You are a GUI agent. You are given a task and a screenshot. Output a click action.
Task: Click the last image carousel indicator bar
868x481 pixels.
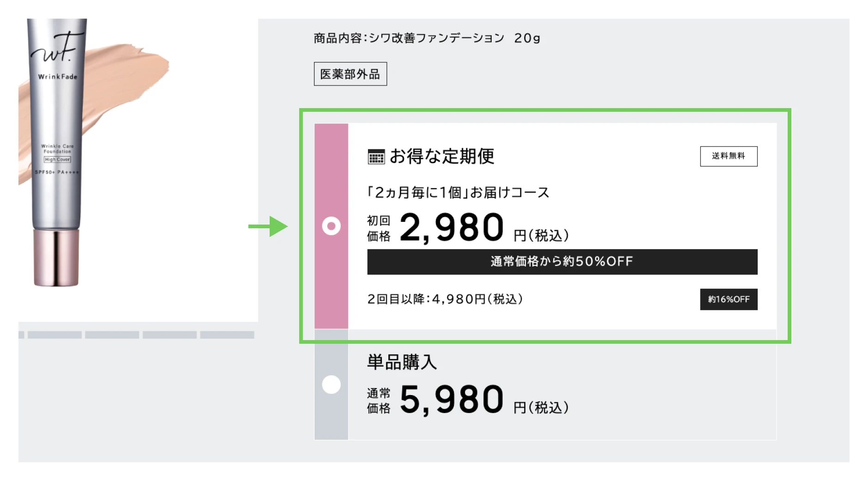tap(227, 335)
